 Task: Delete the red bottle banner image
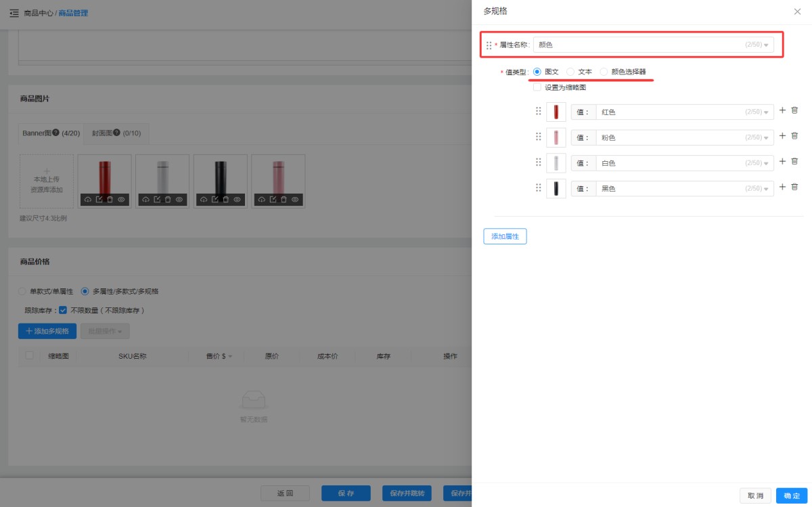click(110, 200)
